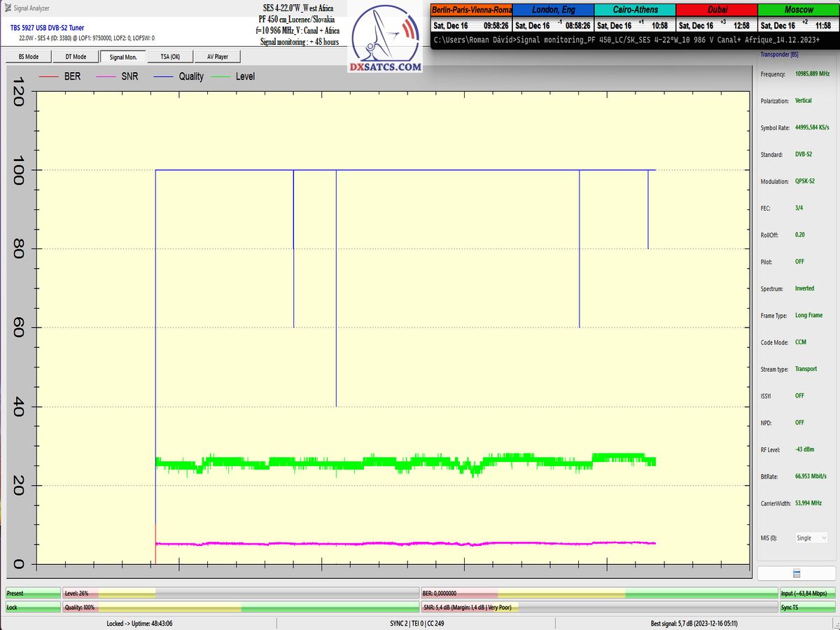Open the AV Player tab
Screen dimensions: 840x630
click(217, 57)
